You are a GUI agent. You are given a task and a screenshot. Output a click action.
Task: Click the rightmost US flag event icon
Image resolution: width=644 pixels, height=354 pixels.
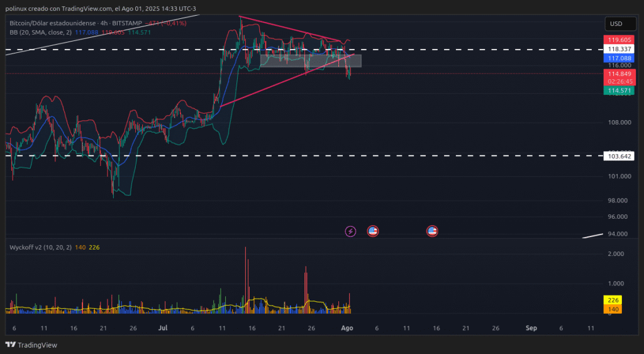432,231
